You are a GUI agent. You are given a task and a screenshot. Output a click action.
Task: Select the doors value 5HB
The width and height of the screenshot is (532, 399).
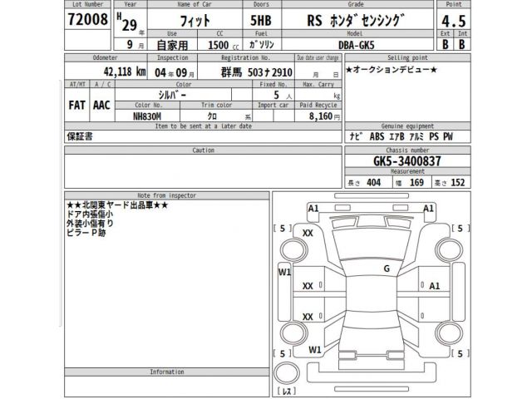pos(261,21)
